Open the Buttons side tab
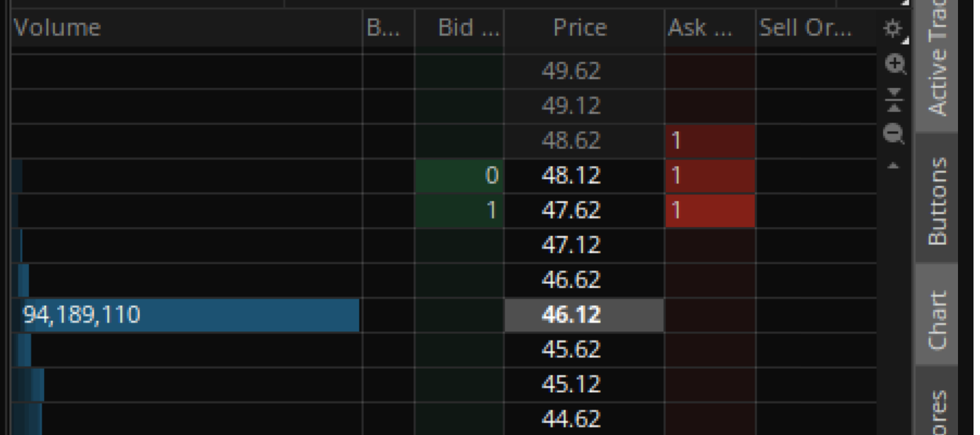 click(x=937, y=199)
